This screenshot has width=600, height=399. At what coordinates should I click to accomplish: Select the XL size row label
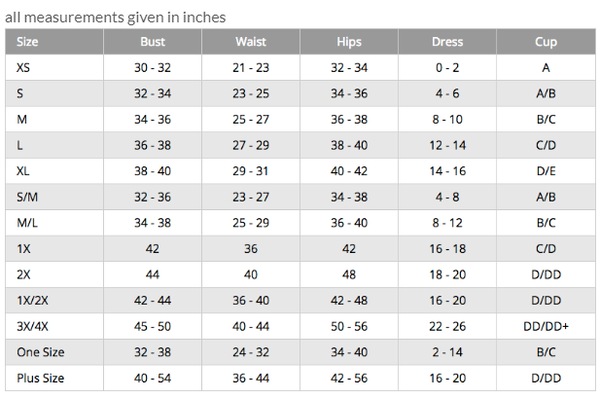pos(23,171)
